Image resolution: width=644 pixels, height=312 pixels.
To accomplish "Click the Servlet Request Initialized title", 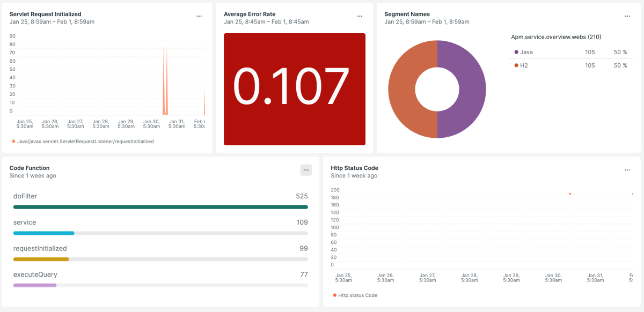I will (46, 14).
